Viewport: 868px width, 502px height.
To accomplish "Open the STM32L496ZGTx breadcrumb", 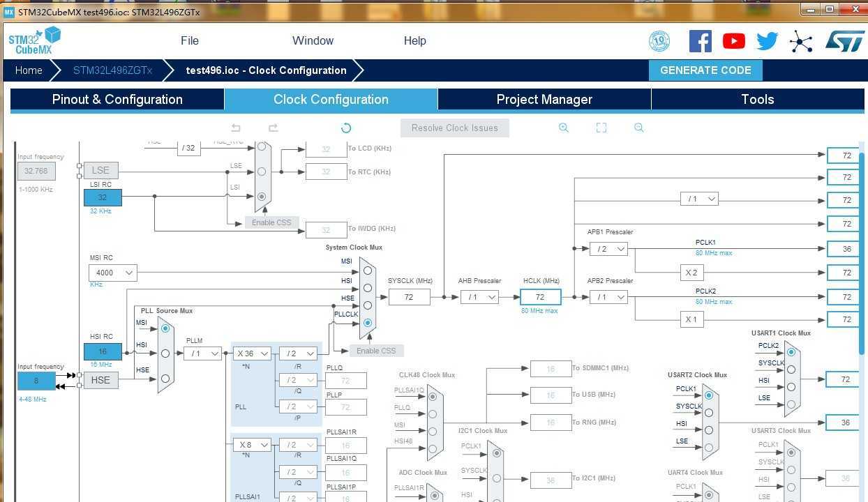I will tap(113, 70).
